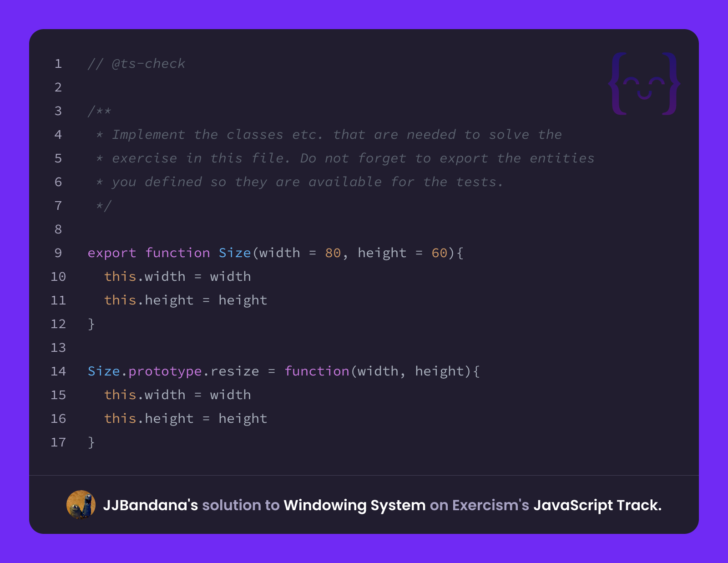Click "Windowing System" in the footer
The height and width of the screenshot is (563, 728).
(354, 505)
